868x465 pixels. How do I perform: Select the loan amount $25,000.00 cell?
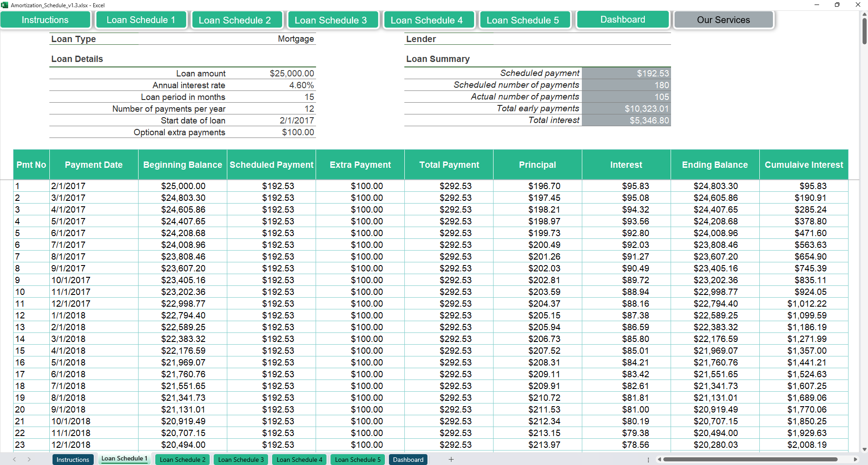292,73
